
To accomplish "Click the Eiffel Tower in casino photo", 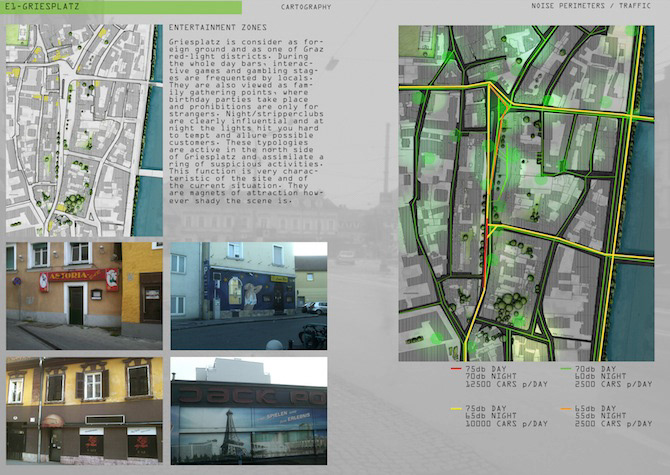I will [228, 432].
